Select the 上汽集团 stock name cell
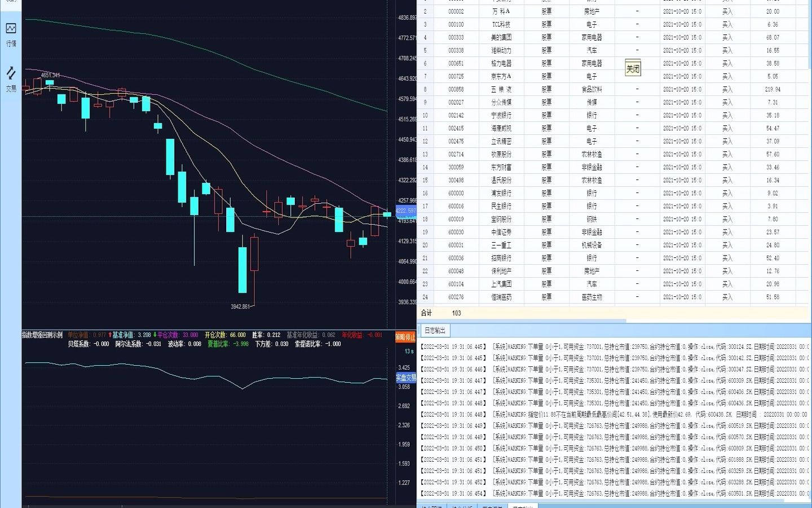The width and height of the screenshot is (812, 508). (501, 284)
